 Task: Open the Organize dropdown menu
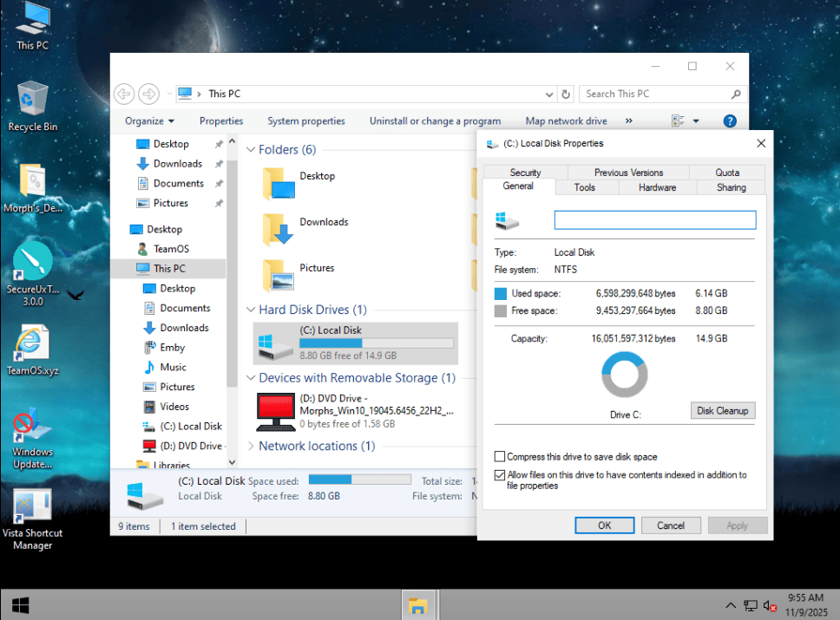click(149, 121)
